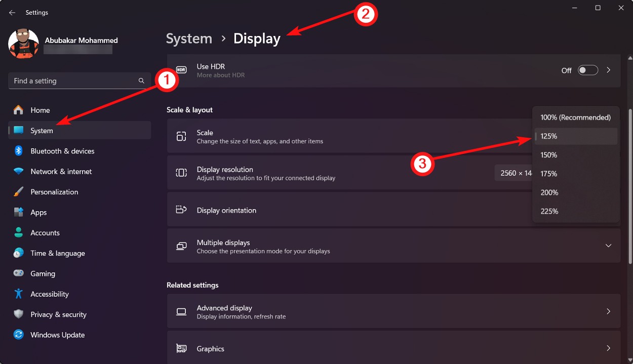This screenshot has height=364, width=633.
Task: Click the back arrow button
Action: coord(12,12)
